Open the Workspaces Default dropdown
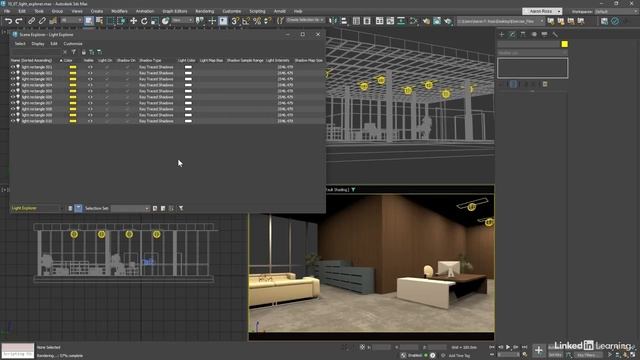640x360 pixels. click(x=616, y=11)
